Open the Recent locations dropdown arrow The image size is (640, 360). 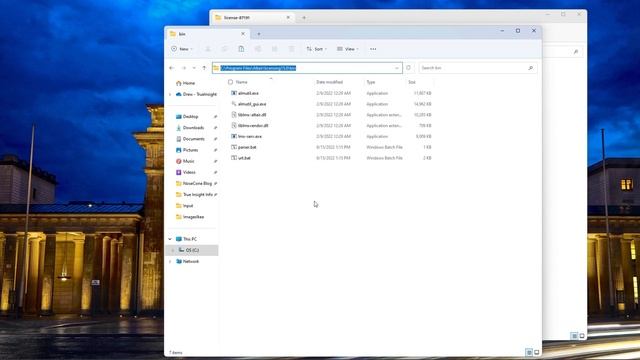click(x=194, y=68)
